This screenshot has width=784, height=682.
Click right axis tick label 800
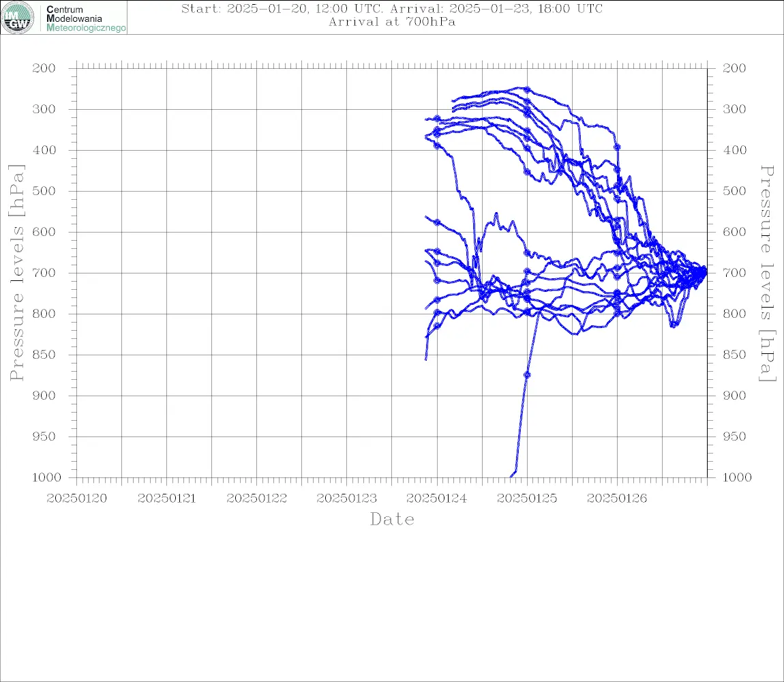click(x=734, y=314)
